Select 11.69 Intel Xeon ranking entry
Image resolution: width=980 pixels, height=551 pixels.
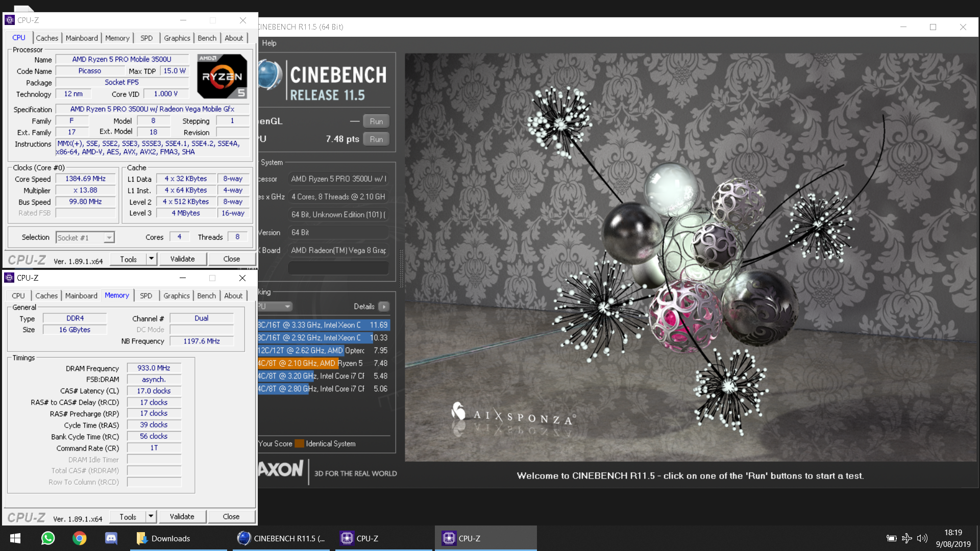tap(324, 325)
